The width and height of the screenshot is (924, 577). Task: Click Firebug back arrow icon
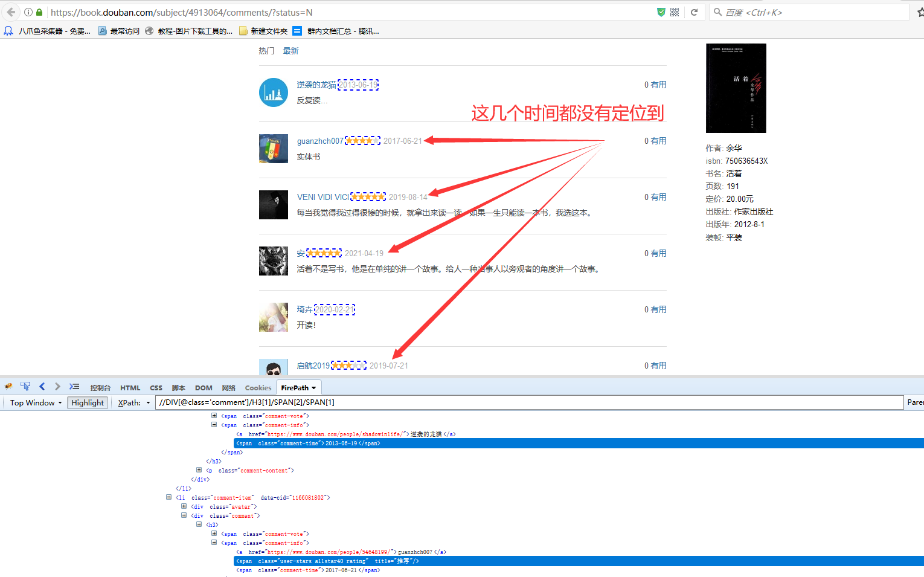click(42, 387)
